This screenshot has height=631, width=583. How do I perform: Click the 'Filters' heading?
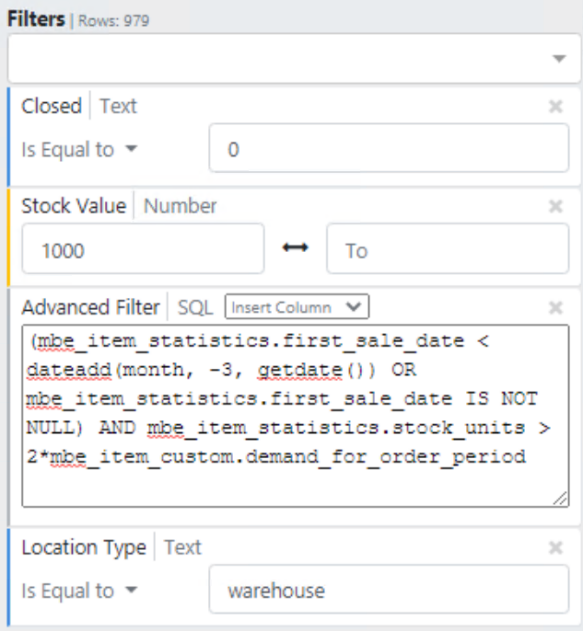(x=36, y=19)
